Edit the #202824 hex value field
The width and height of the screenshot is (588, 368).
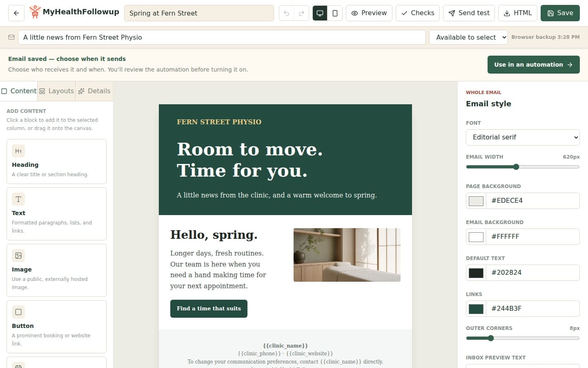point(533,273)
